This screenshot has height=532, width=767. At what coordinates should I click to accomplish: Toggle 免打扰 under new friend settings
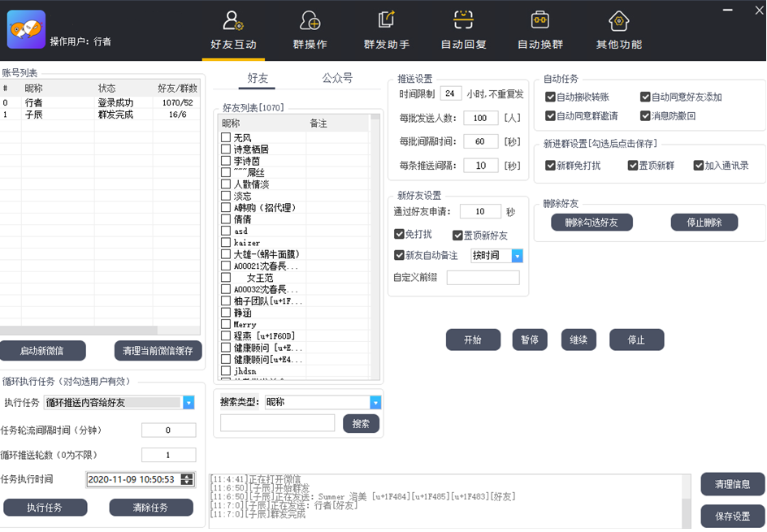point(399,234)
